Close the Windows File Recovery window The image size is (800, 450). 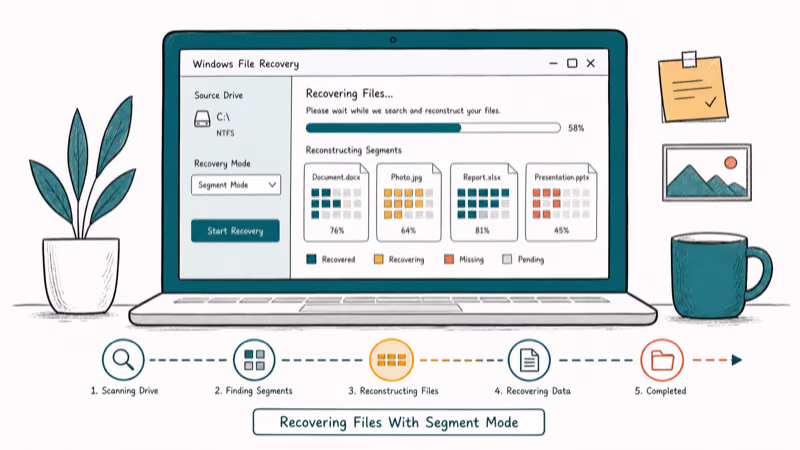(x=591, y=63)
